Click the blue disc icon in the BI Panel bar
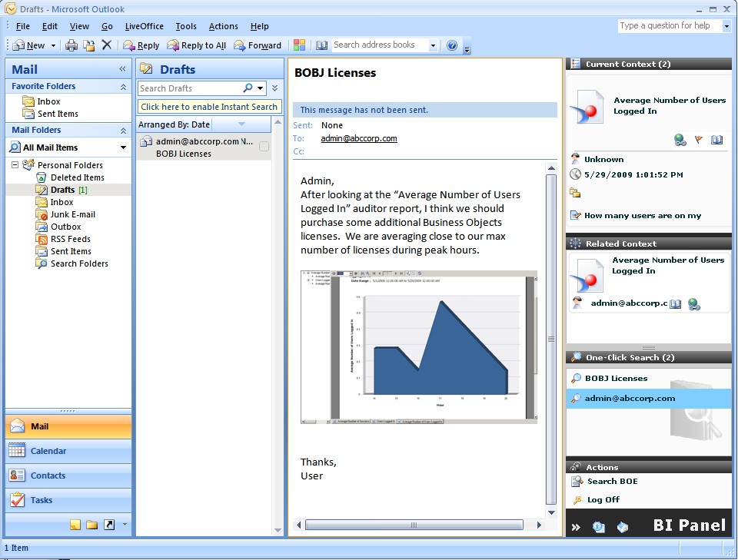 tap(599, 527)
